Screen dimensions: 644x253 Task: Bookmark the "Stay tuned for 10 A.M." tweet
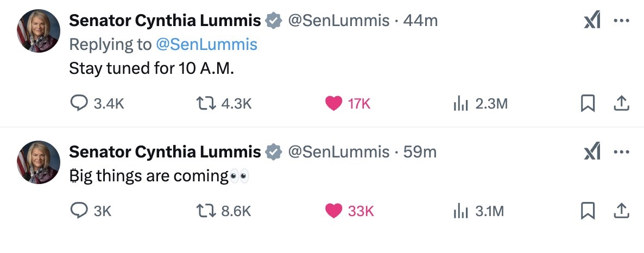[x=588, y=103]
